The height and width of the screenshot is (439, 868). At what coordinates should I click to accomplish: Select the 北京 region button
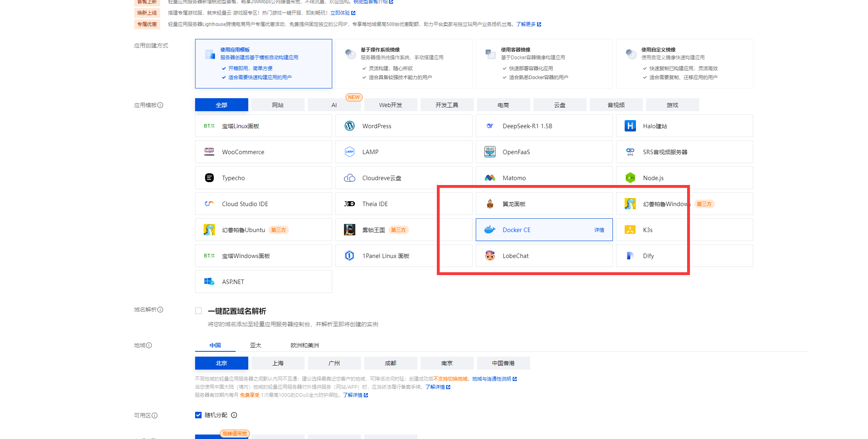pyautogui.click(x=221, y=363)
